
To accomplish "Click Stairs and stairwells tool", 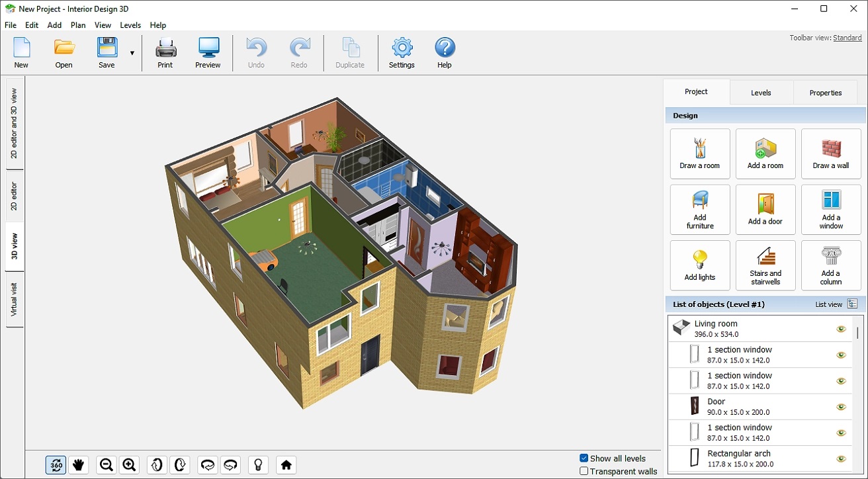I will tap(765, 265).
